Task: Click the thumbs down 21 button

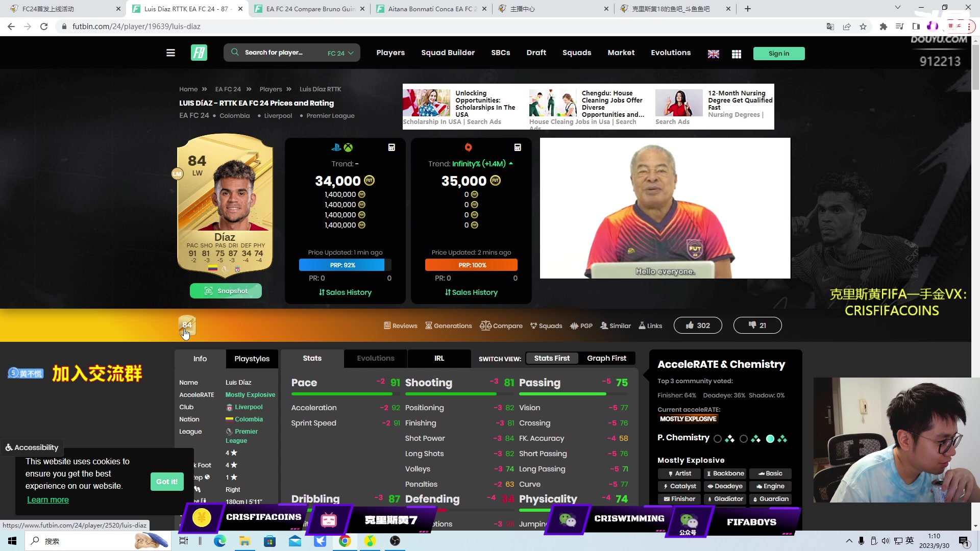Action: pos(757,325)
